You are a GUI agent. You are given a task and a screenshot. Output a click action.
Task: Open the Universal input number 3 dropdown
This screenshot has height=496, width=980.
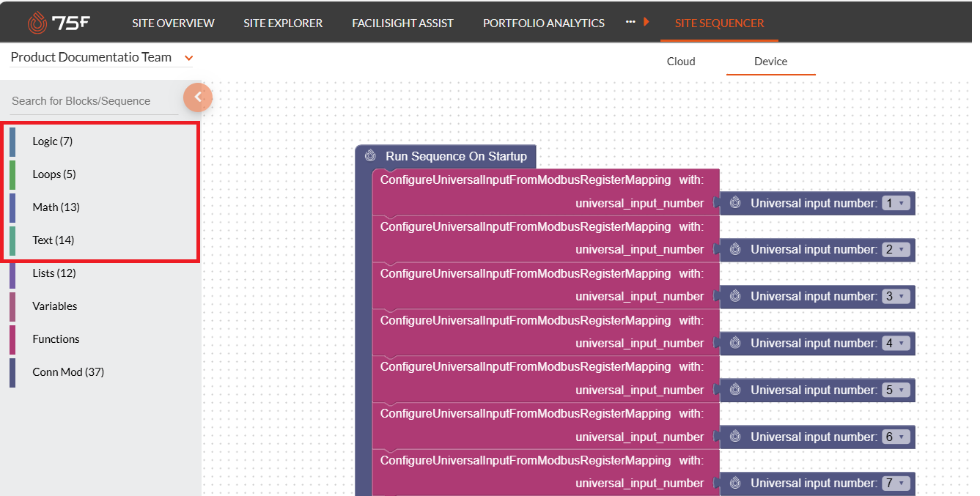pos(895,296)
